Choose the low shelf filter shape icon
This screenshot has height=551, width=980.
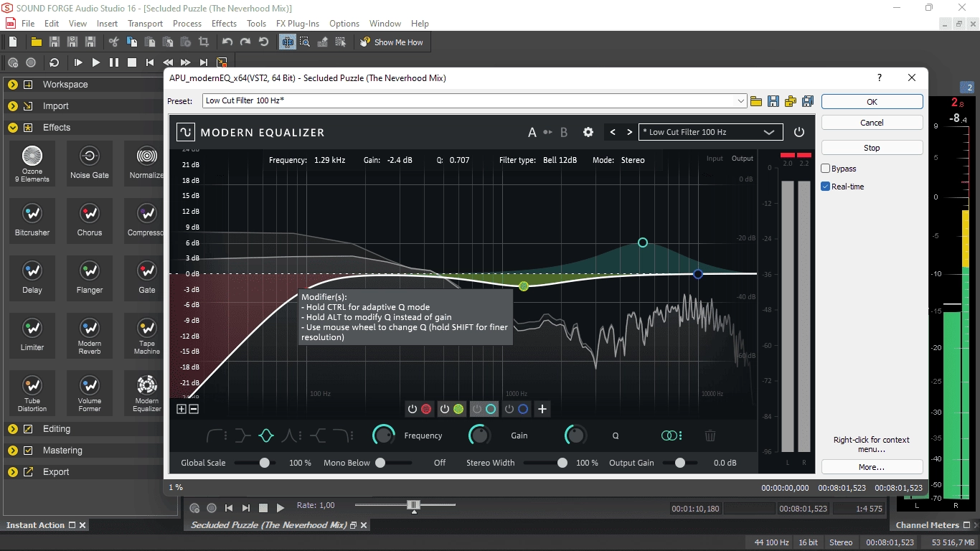pyautogui.click(x=242, y=435)
